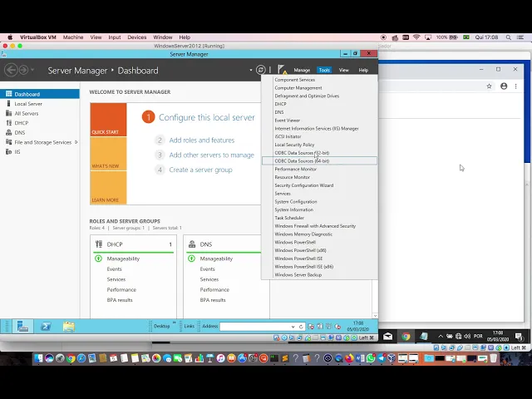
Task: Open Devices in the VirtualBox menu bar
Action: click(x=136, y=37)
